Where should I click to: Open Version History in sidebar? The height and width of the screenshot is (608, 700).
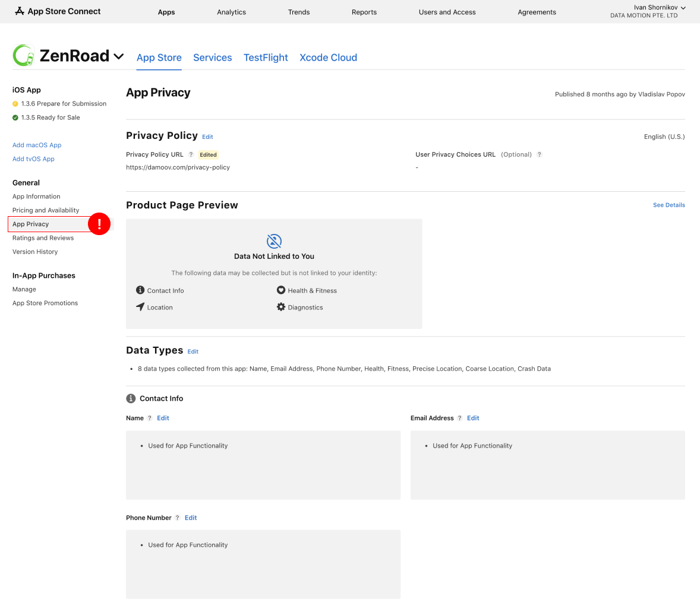pyautogui.click(x=35, y=252)
